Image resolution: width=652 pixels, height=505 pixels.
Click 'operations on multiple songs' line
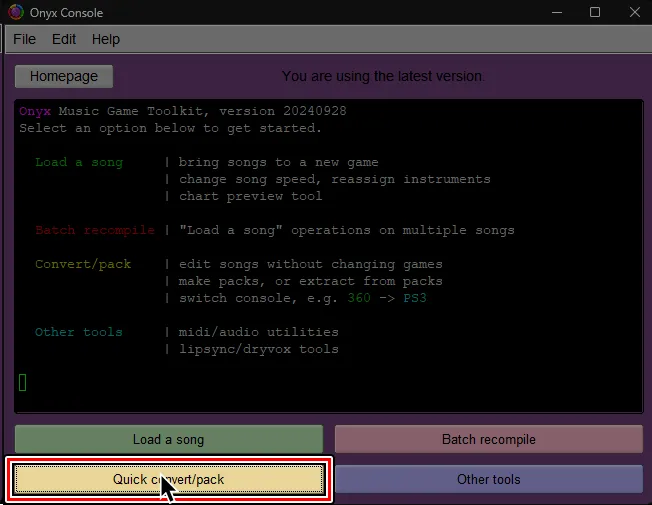tap(347, 230)
